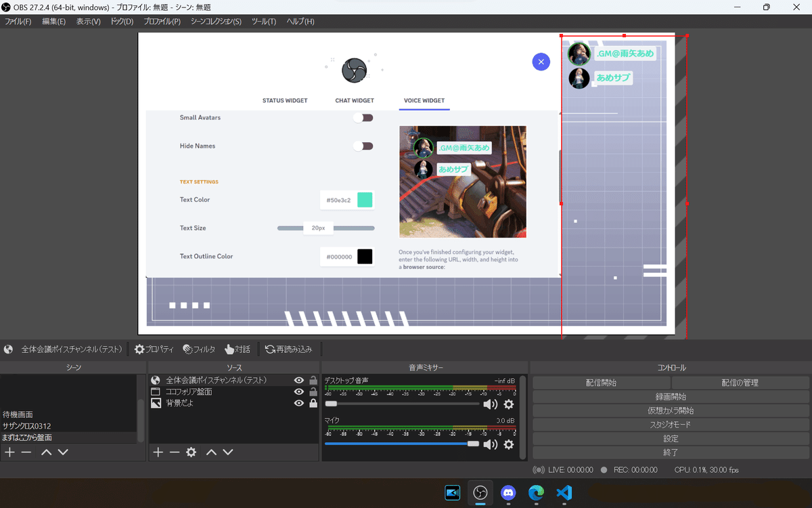Click the 配信開始 button
This screenshot has width=812, height=508.
tap(601, 383)
